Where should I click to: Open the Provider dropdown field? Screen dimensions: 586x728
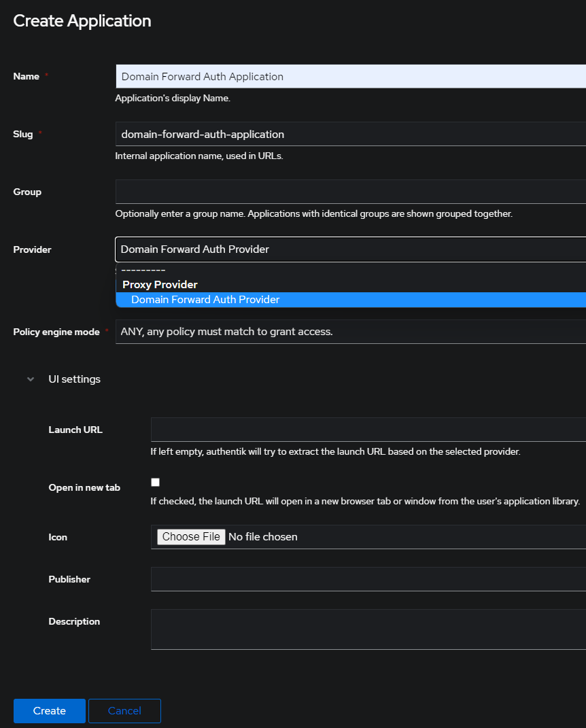[x=351, y=249]
